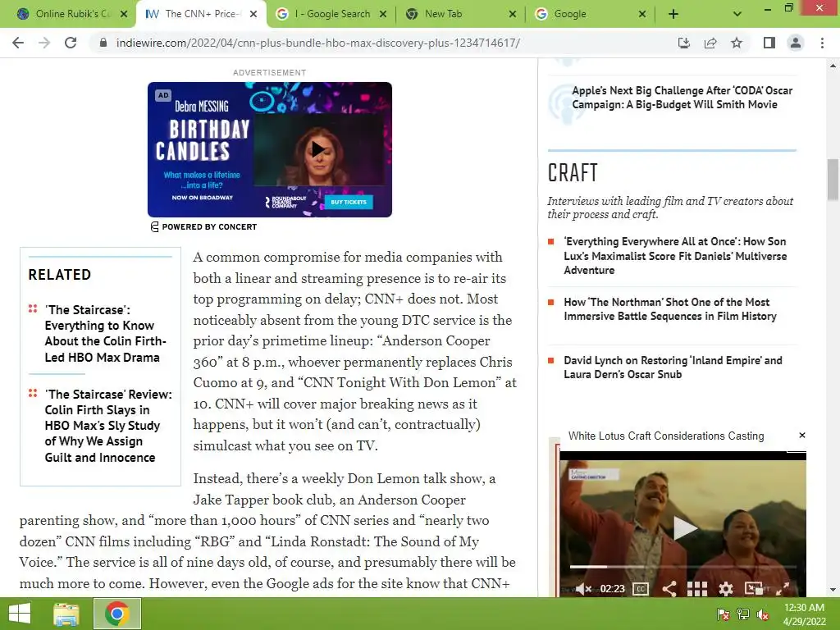Close the New Tab tab

513,14
